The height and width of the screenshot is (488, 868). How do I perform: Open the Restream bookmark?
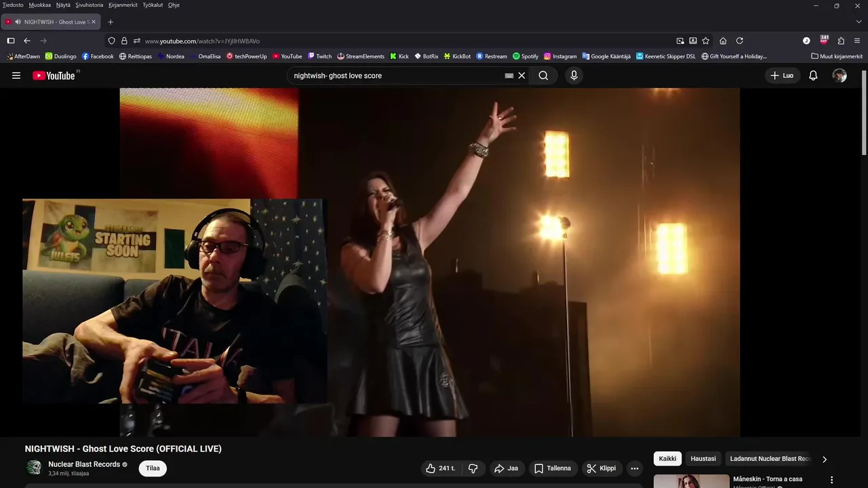[x=492, y=56]
